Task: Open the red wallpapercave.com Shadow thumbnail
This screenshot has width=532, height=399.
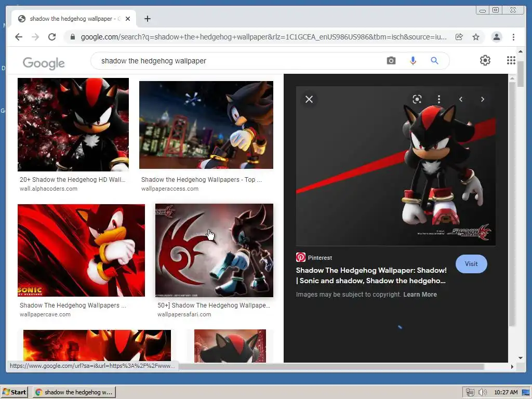Action: click(x=81, y=250)
